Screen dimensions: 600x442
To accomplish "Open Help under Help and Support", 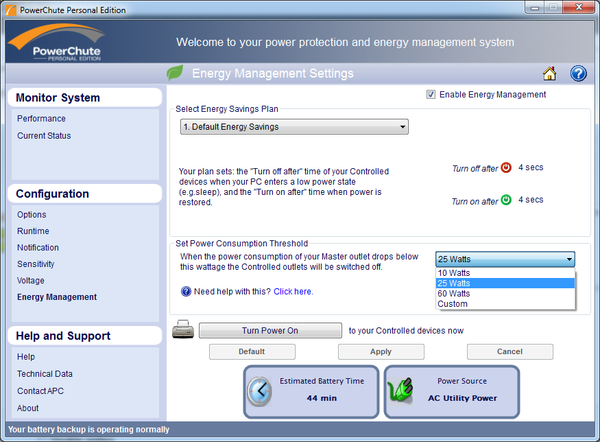I will (26, 357).
